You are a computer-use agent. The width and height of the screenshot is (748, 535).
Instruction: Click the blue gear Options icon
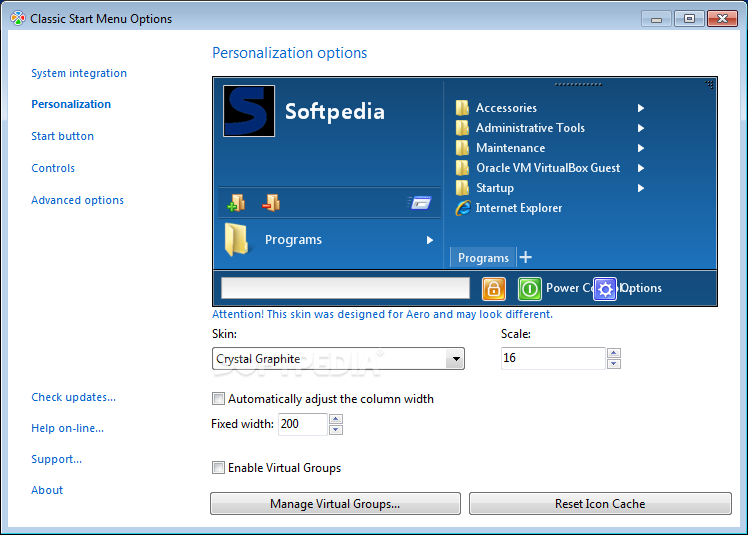coord(605,289)
